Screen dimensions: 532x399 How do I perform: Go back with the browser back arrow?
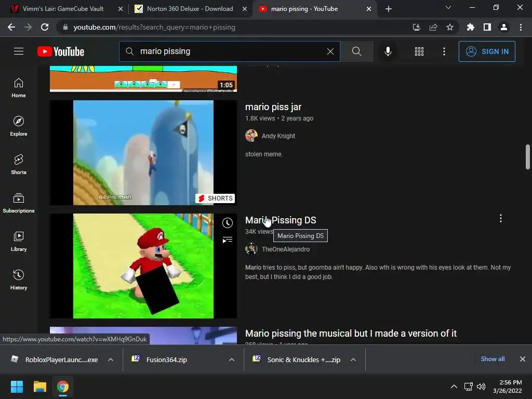point(11,27)
